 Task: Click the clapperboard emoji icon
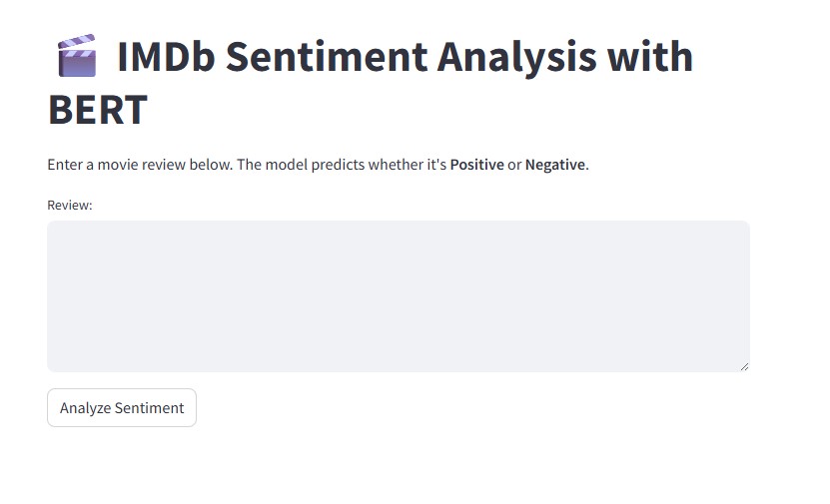point(76,56)
